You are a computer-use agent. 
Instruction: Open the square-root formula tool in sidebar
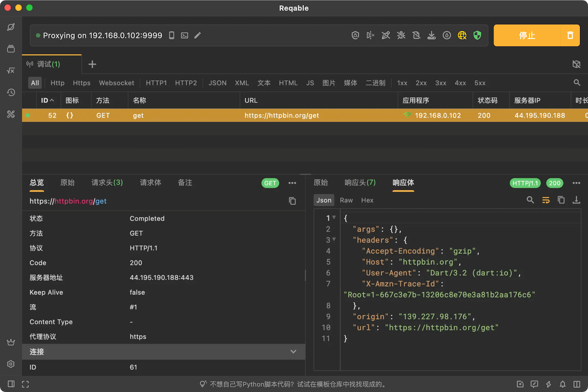[x=11, y=71]
